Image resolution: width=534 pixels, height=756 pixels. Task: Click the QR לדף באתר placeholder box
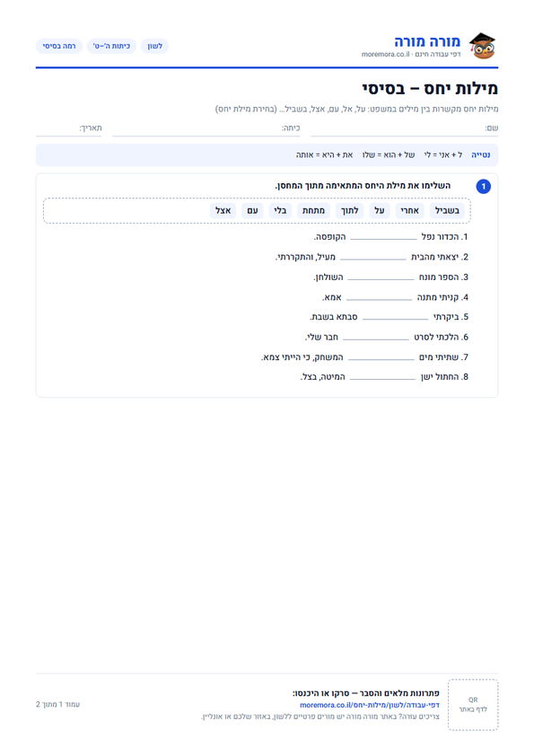(x=473, y=705)
